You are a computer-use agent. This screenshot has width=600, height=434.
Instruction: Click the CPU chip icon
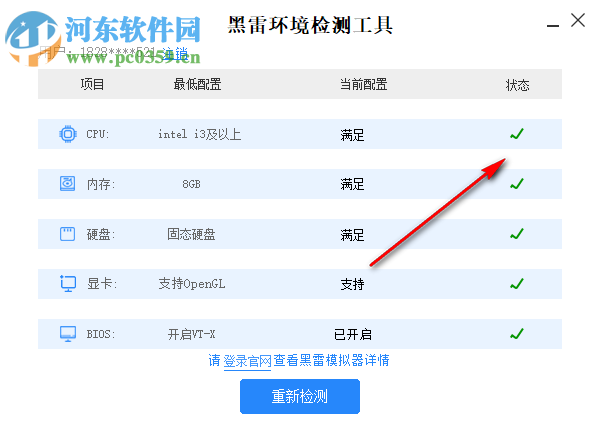click(68, 134)
